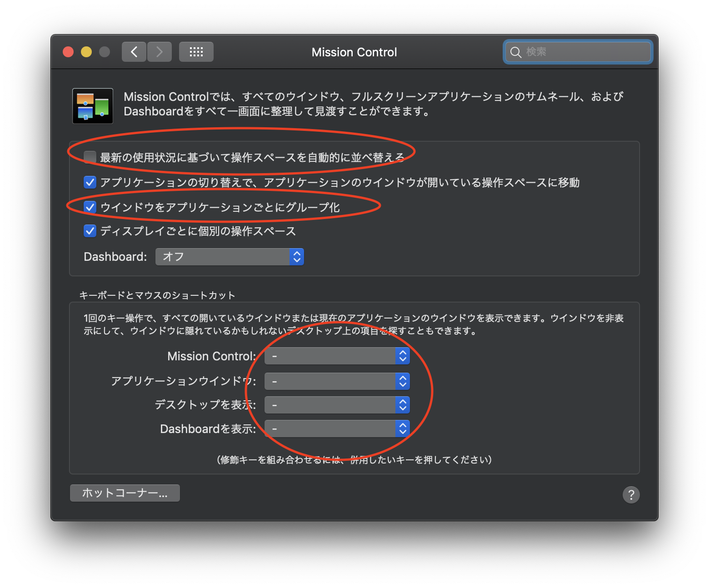This screenshot has height=588, width=709.
Task: Click the キーボードとマウスのショートカット section heading
Action: (157, 295)
